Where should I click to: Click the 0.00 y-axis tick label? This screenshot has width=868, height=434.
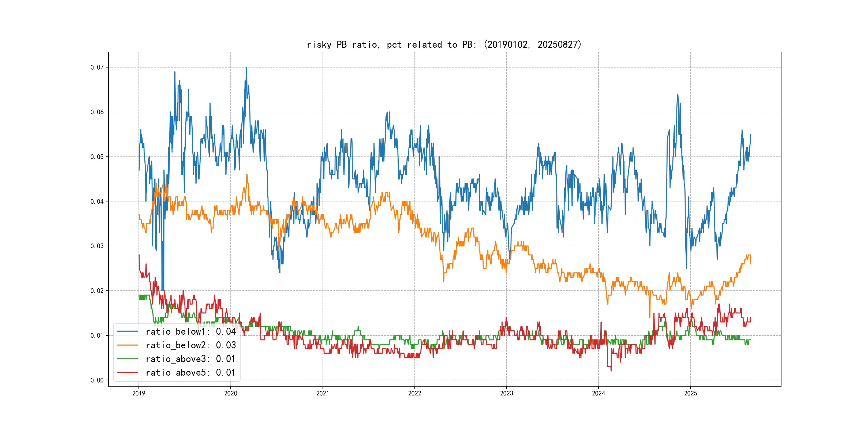click(97, 380)
